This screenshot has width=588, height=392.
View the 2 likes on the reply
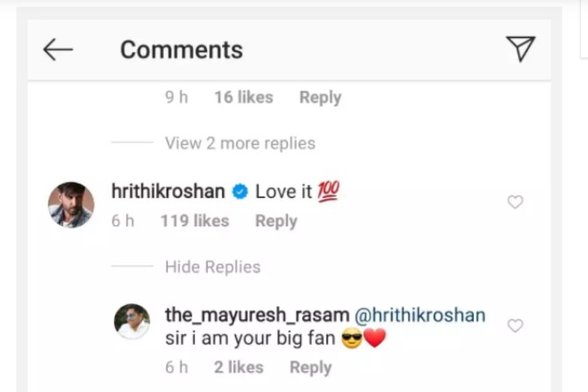[x=239, y=367]
